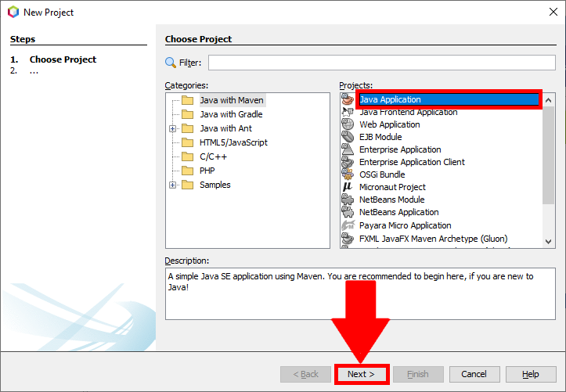Screen dimensions: 566x392
Task: Click the Finish button
Action: tap(418, 374)
